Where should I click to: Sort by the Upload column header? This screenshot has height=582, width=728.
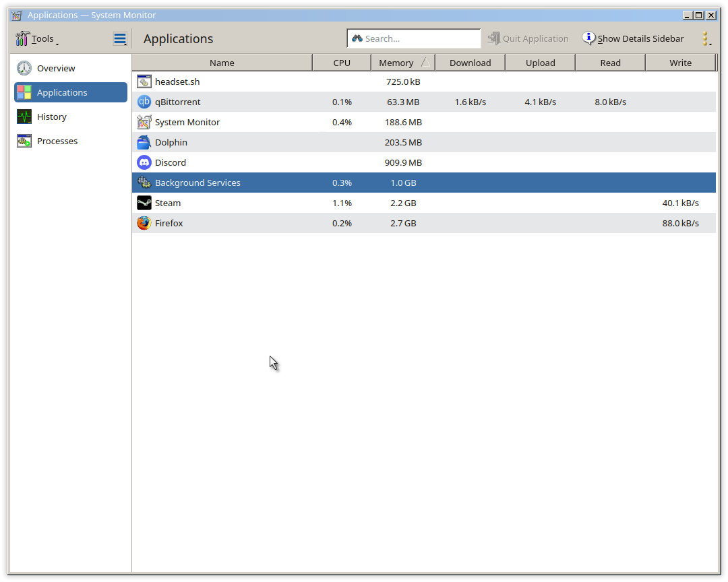pyautogui.click(x=541, y=63)
